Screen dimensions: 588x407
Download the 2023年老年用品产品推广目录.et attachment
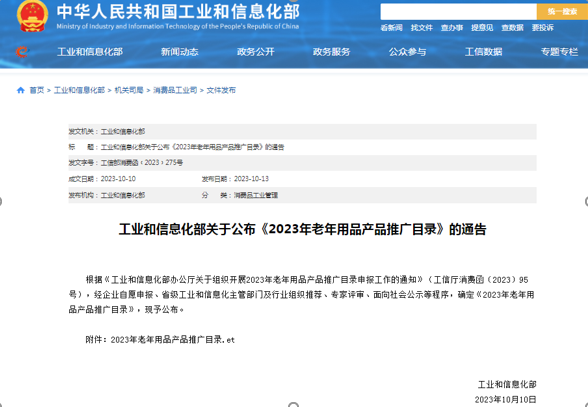(x=172, y=340)
